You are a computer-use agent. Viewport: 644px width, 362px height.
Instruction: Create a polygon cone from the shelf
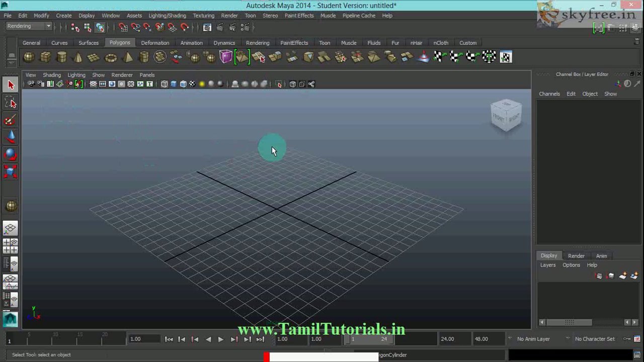[78, 57]
